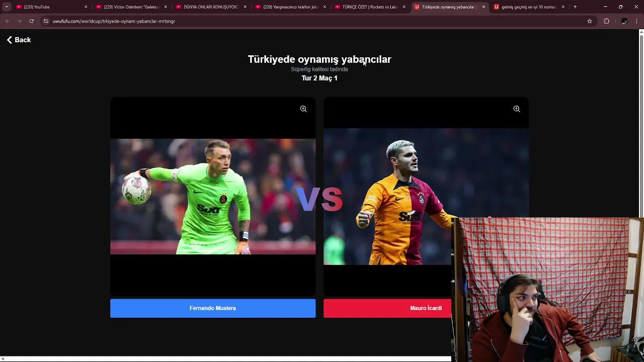
Task: Close the gelmiş geçmiş en iyi tab
Action: tap(563, 7)
